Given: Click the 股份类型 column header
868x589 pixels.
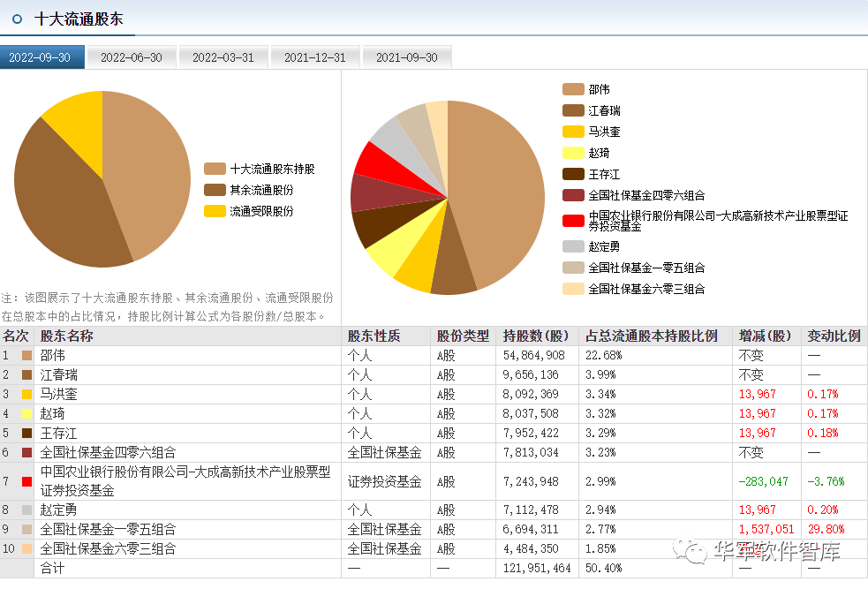Looking at the screenshot, I should click(463, 336).
